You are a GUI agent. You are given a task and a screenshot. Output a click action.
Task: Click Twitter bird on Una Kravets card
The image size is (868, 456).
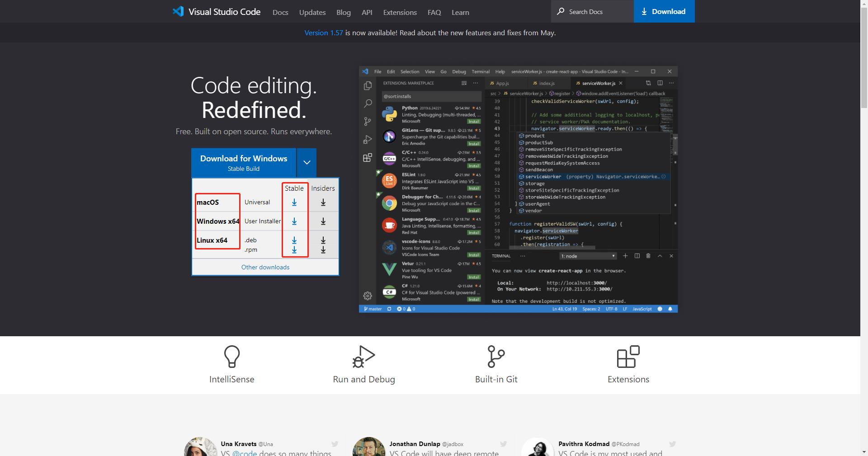click(x=335, y=444)
